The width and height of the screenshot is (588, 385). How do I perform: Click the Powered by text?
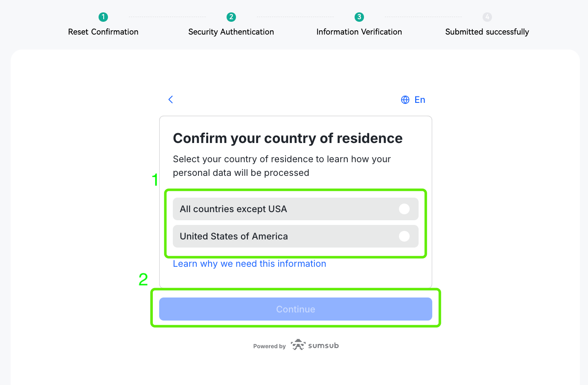pyautogui.click(x=269, y=346)
